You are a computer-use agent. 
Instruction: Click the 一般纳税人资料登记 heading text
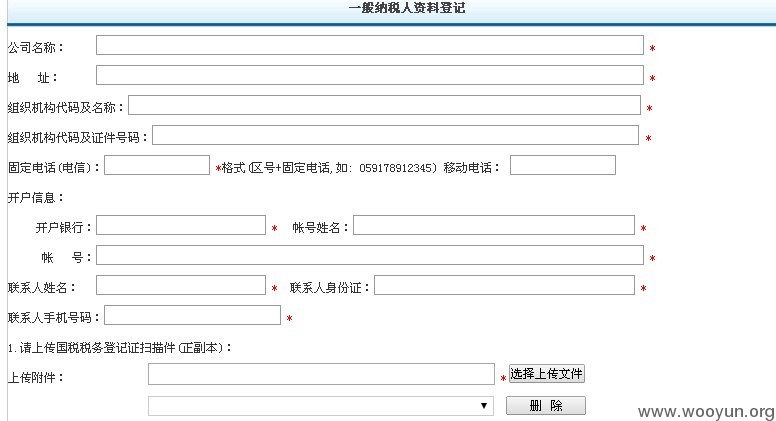(x=407, y=8)
